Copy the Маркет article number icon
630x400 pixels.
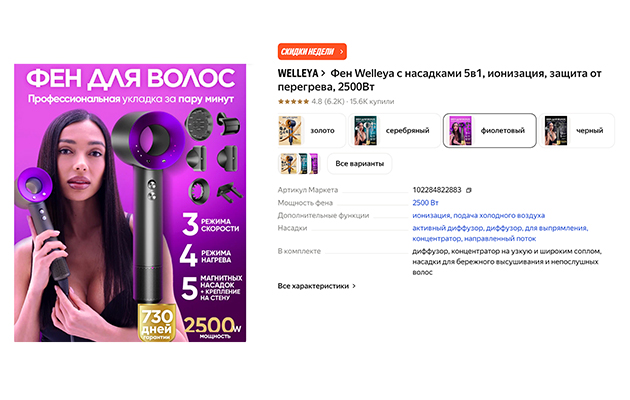pyautogui.click(x=468, y=190)
